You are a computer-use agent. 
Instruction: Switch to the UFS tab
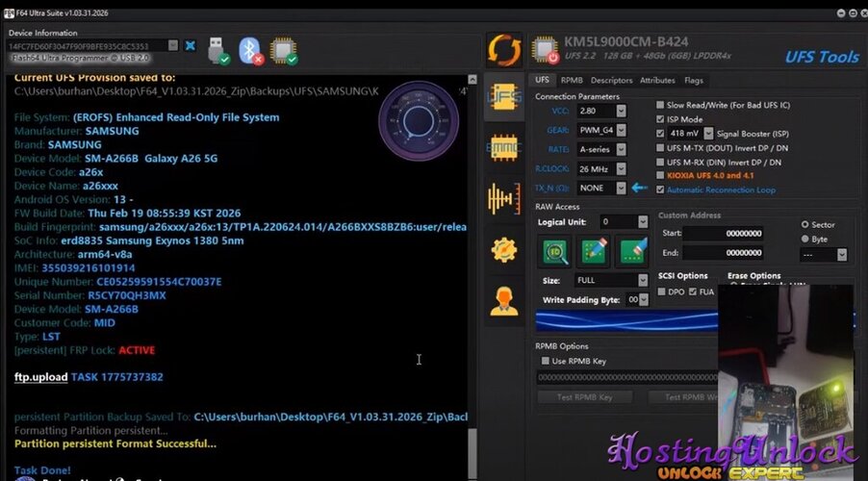(542, 80)
